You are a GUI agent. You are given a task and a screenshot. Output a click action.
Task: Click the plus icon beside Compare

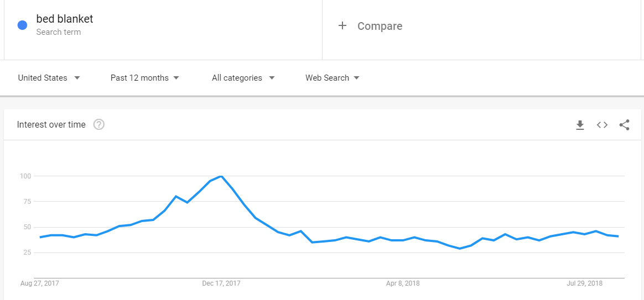pyautogui.click(x=342, y=26)
